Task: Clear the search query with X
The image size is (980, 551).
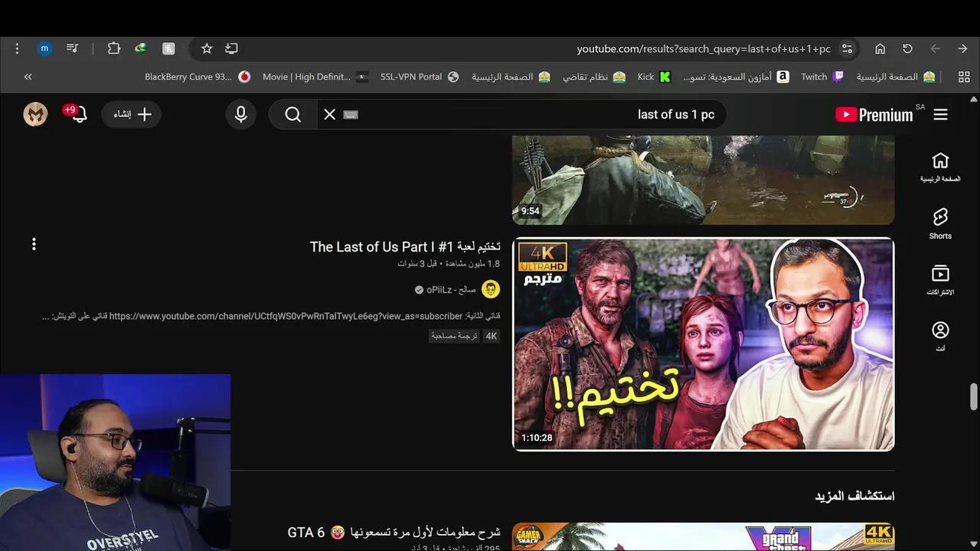Action: click(x=330, y=114)
